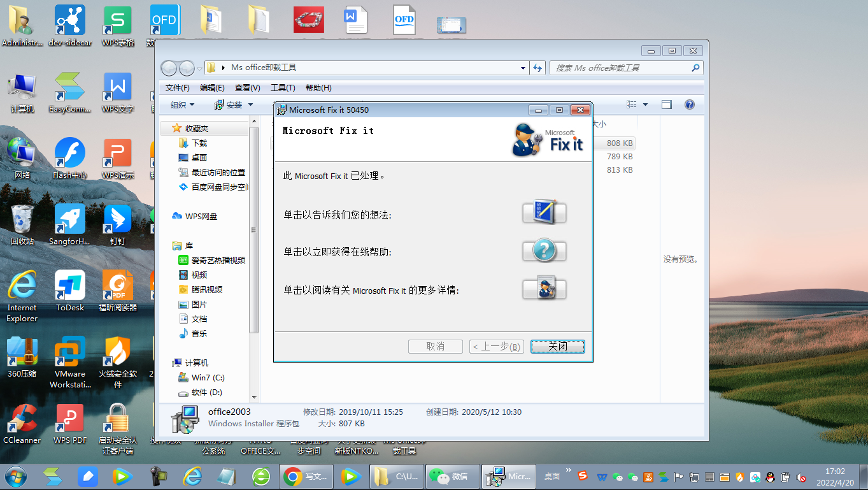
Task: Click the refresh button next to address bar
Action: point(538,68)
